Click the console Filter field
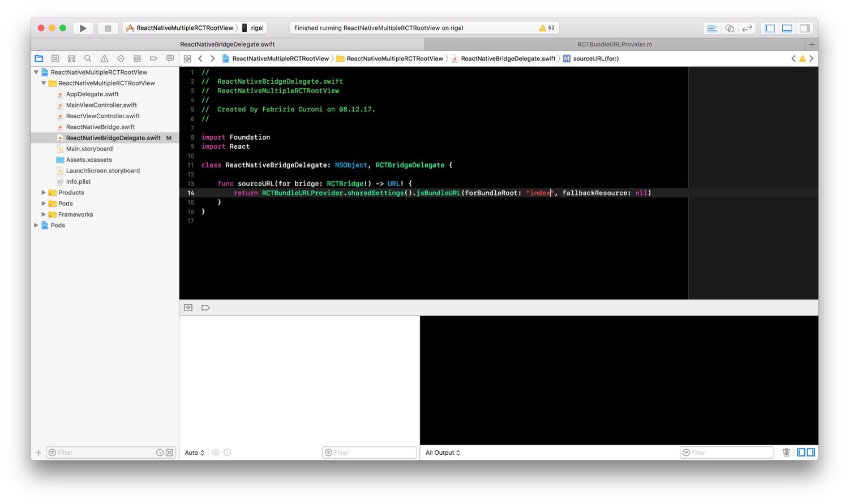Image resolution: width=849 pixels, height=504 pixels. pyautogui.click(x=727, y=453)
